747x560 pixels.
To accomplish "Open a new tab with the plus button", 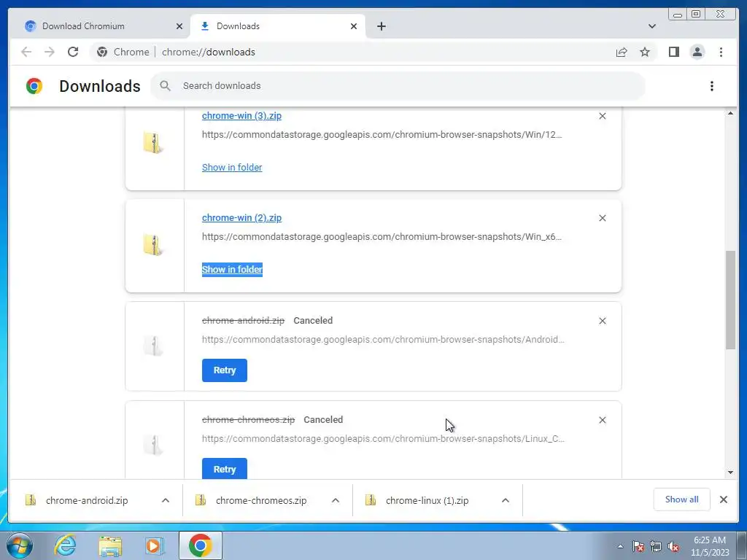I will (x=381, y=26).
